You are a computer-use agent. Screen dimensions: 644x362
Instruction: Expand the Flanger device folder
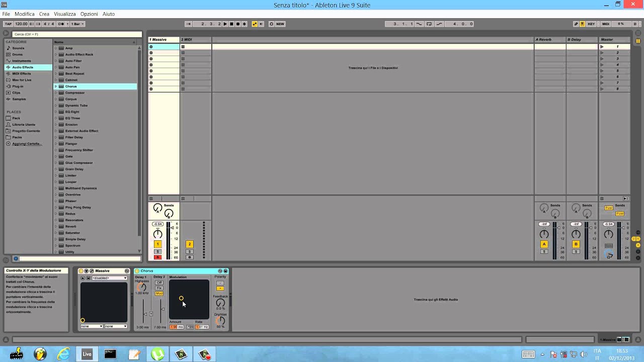click(56, 144)
